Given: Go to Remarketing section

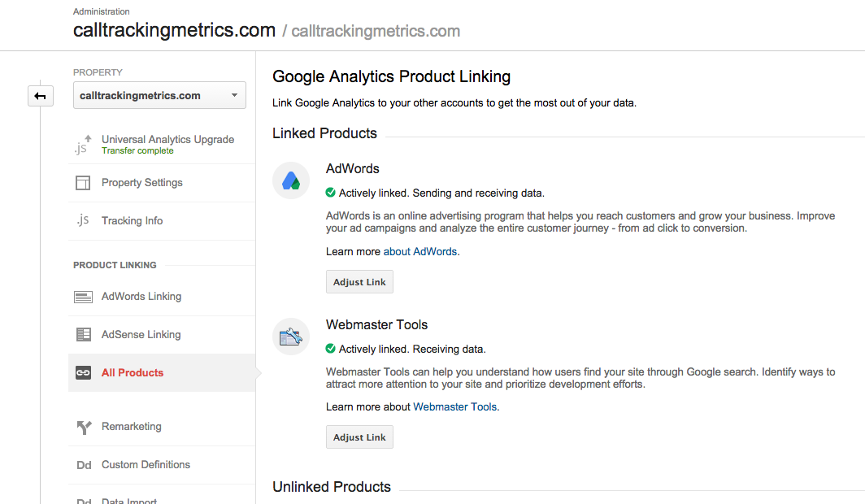Looking at the screenshot, I should click(131, 427).
